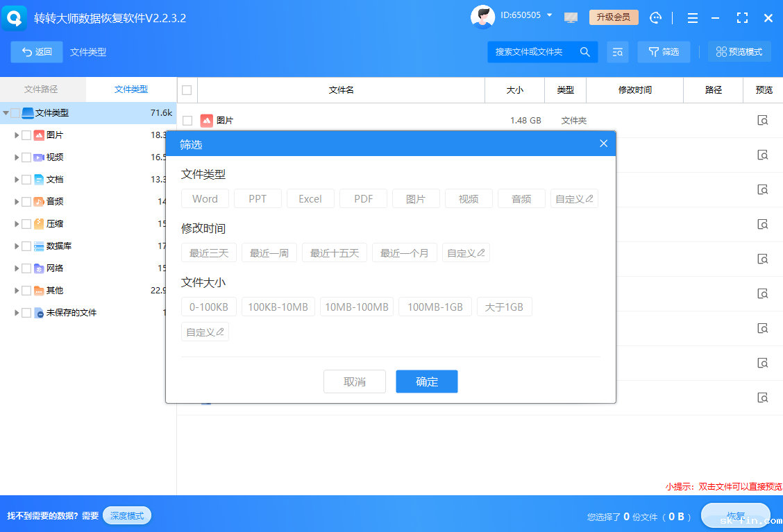The height and width of the screenshot is (532, 783).
Task: Click the preview magnifier icon on first file row
Action: point(763,119)
